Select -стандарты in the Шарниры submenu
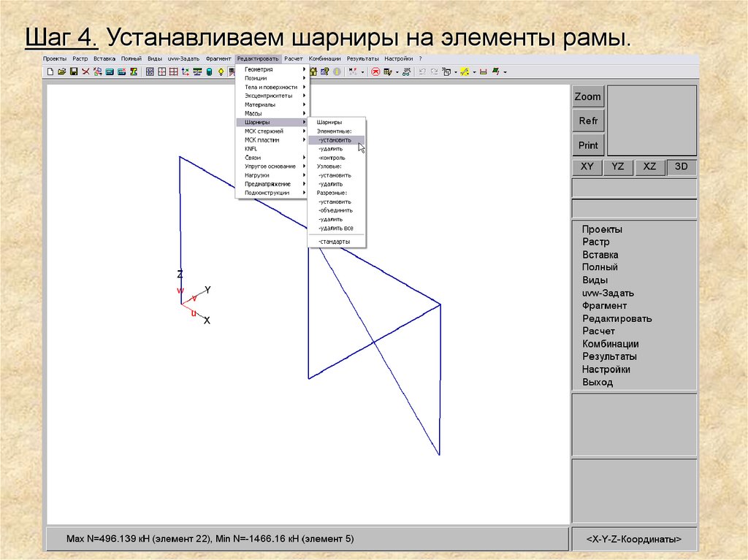This screenshot has height=560, width=748. tap(336, 242)
